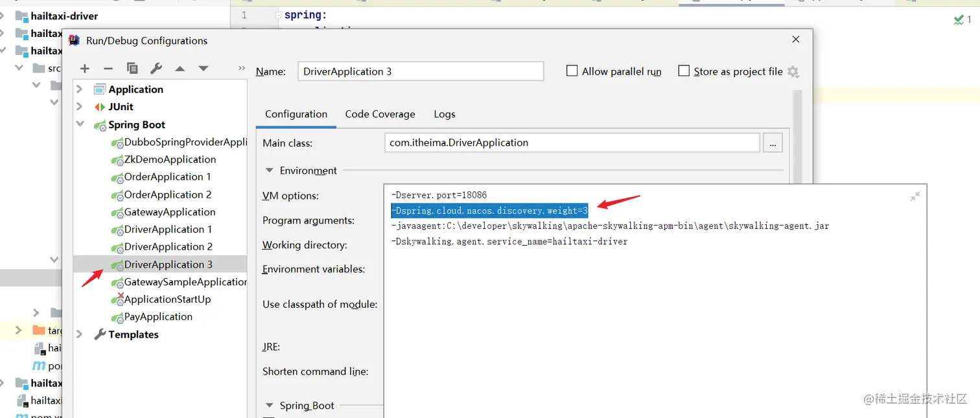Click the hailtaxi-driver project folder
The width and height of the screenshot is (980, 418).
58,16
